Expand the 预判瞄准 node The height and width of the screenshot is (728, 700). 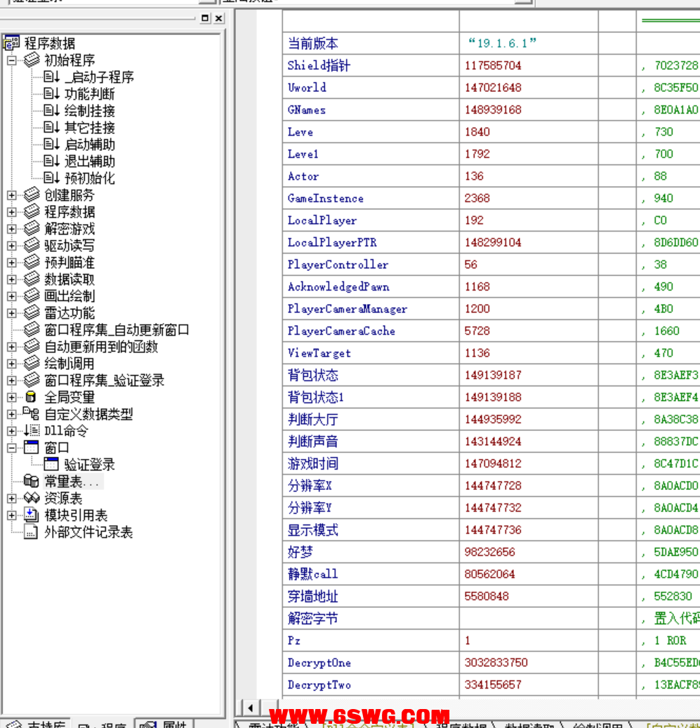[12, 263]
